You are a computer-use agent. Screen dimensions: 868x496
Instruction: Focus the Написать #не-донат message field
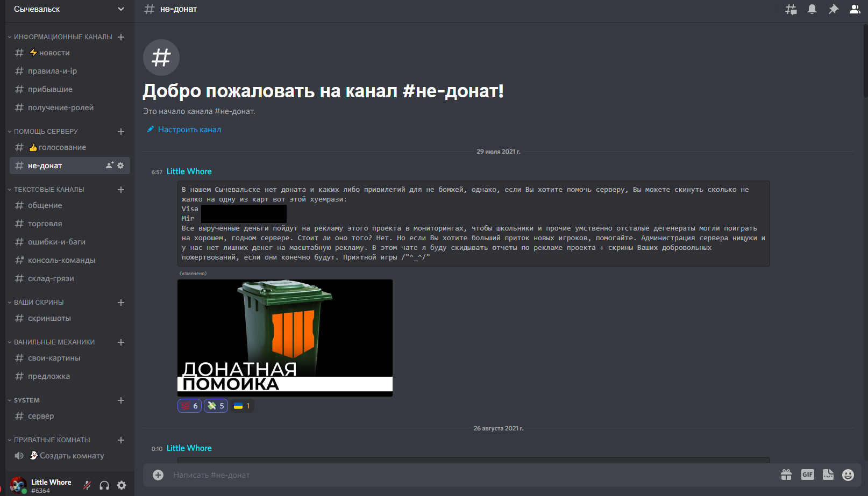pos(473,475)
